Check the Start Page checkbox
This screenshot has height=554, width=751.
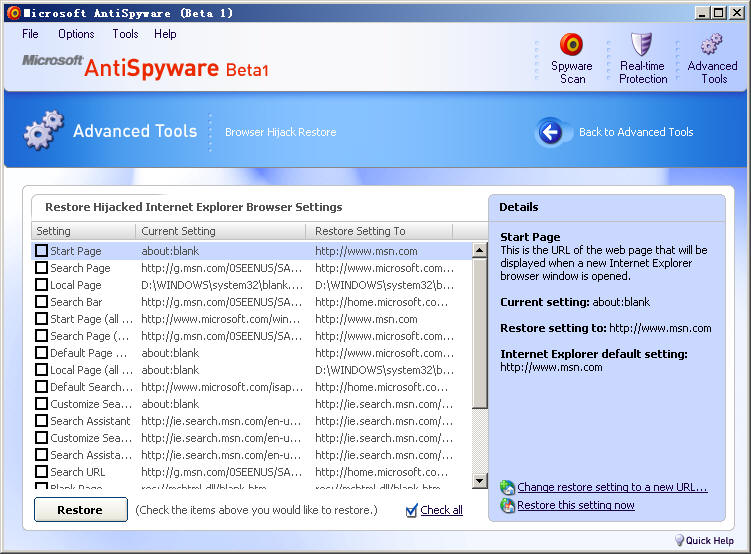pos(42,250)
